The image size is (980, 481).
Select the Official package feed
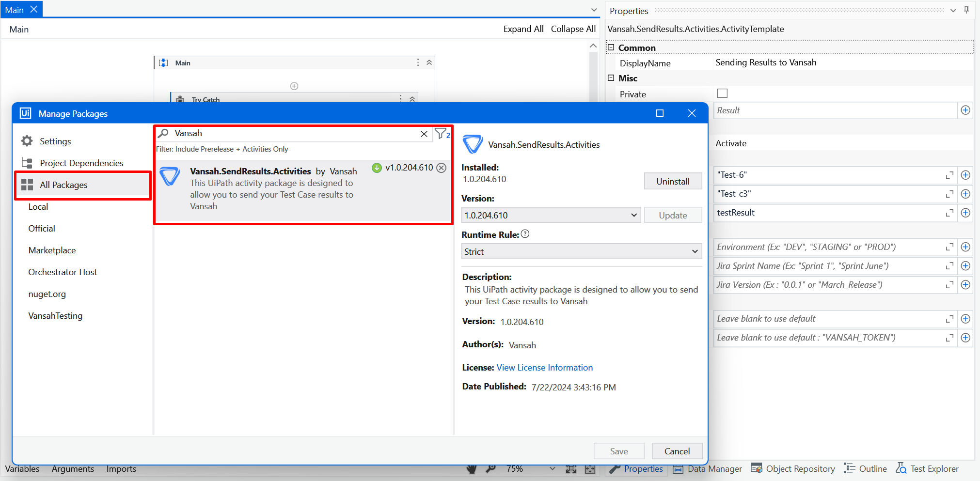42,229
